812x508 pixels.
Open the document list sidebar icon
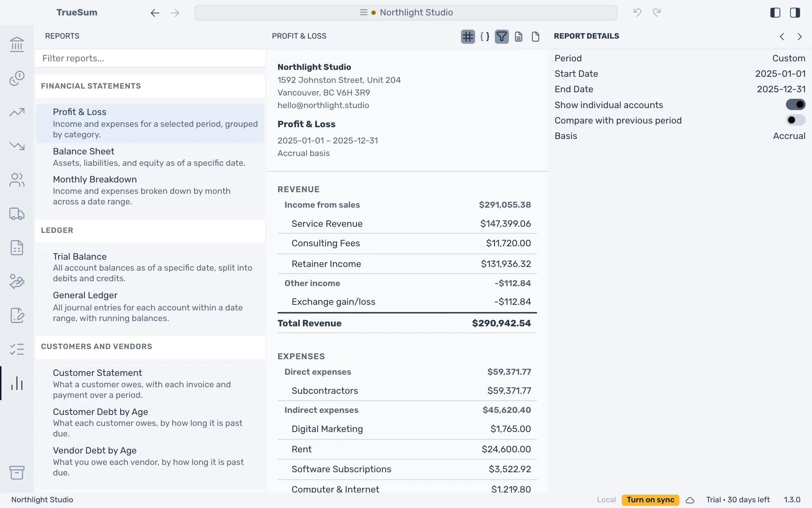click(17, 247)
